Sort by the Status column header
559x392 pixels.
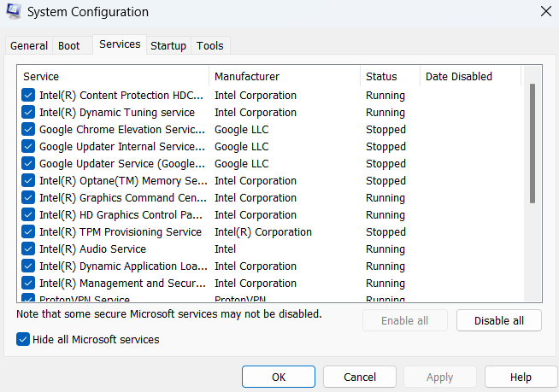[390, 76]
